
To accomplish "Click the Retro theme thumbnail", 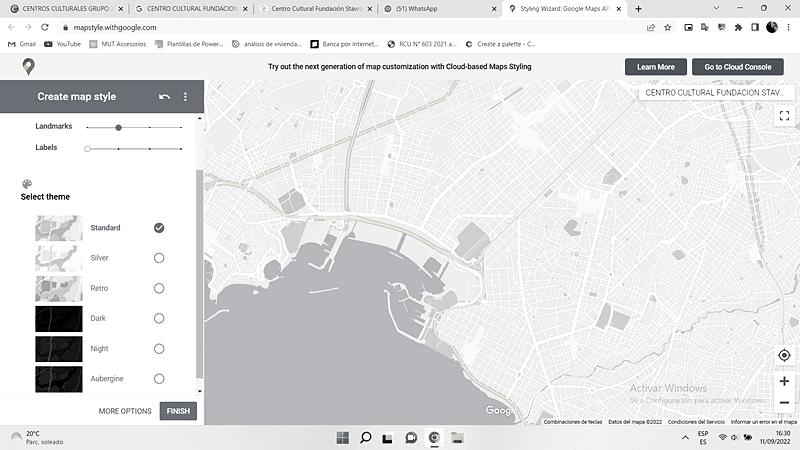I will tap(59, 288).
